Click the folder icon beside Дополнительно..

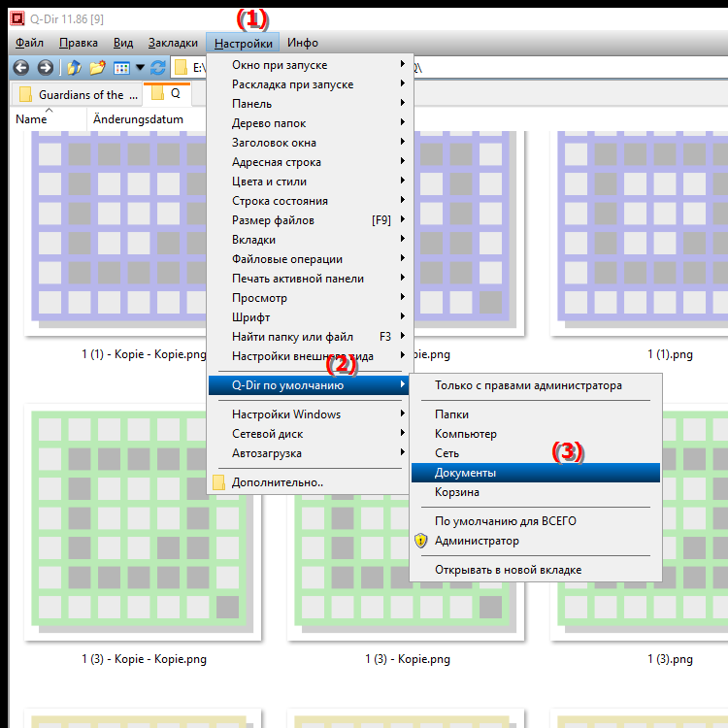[218, 482]
